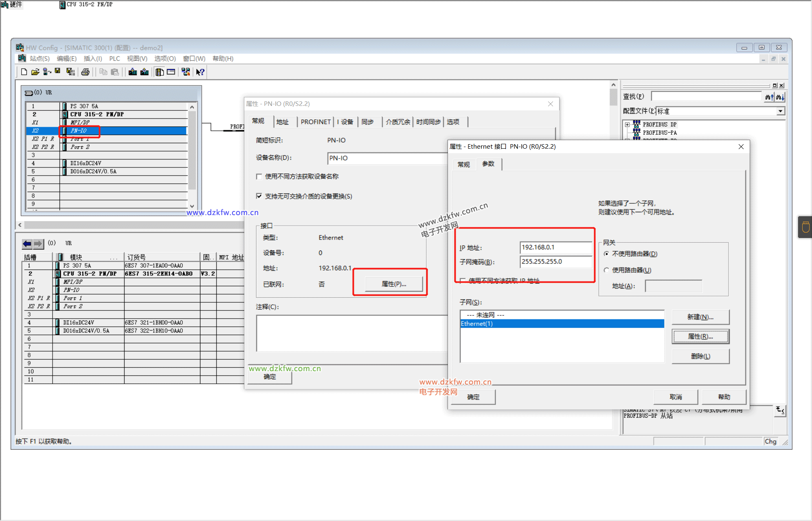The image size is (812, 521).
Task: Open the 视图(V) menu
Action: coord(137,59)
